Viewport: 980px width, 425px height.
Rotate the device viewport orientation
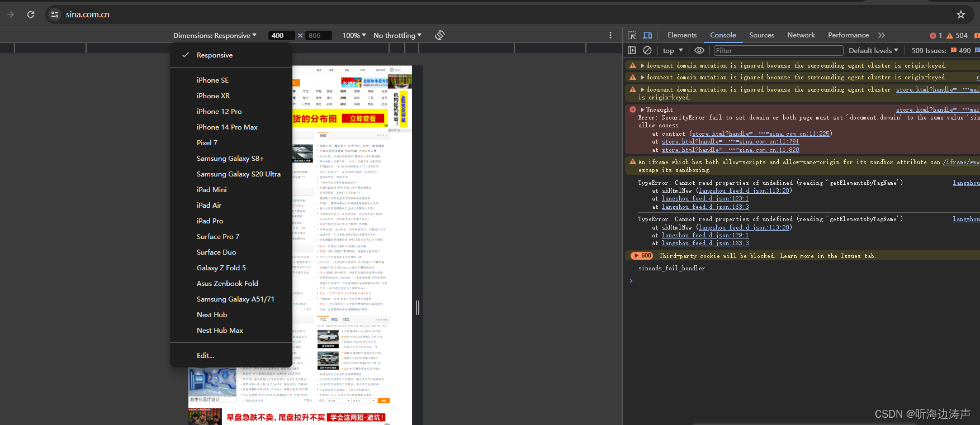pyautogui.click(x=440, y=35)
